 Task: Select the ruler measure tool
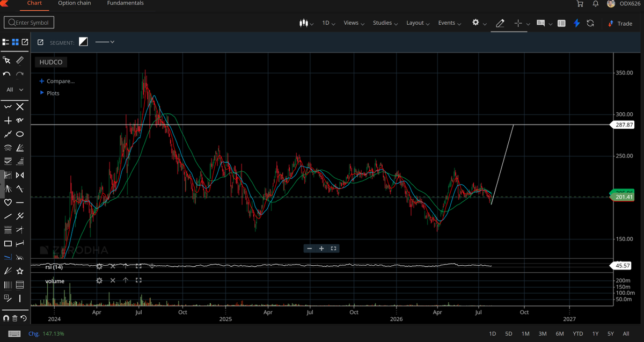coord(20,60)
